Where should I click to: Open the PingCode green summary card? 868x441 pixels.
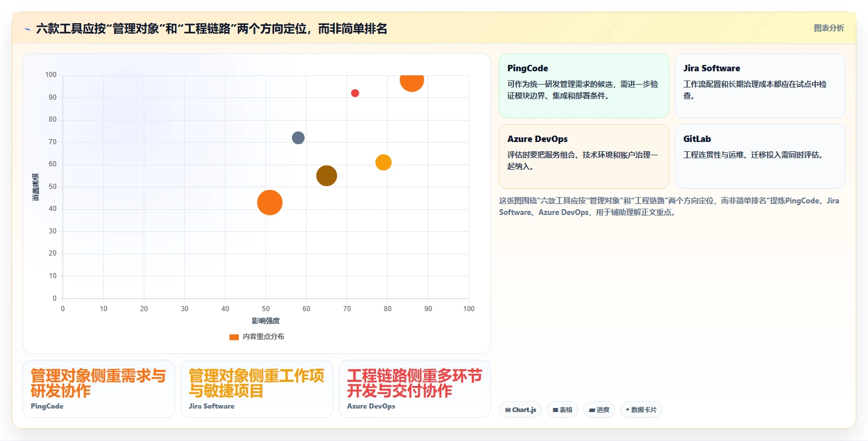point(583,86)
